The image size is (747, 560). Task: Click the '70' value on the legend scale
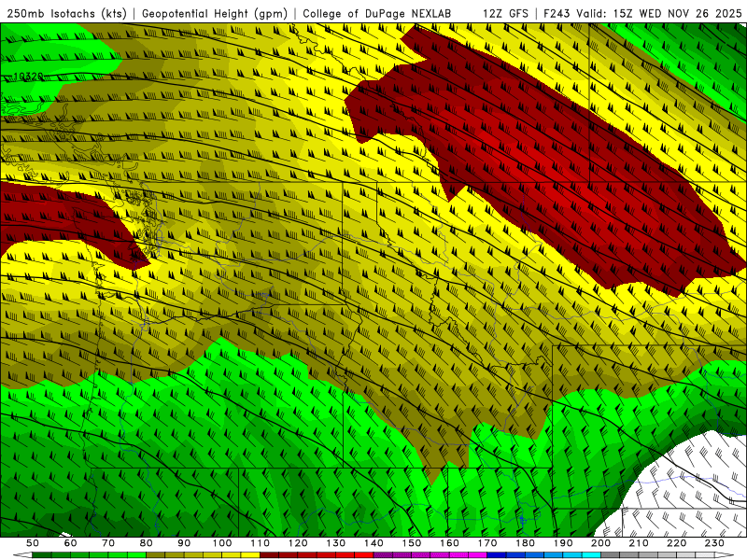[108, 543]
